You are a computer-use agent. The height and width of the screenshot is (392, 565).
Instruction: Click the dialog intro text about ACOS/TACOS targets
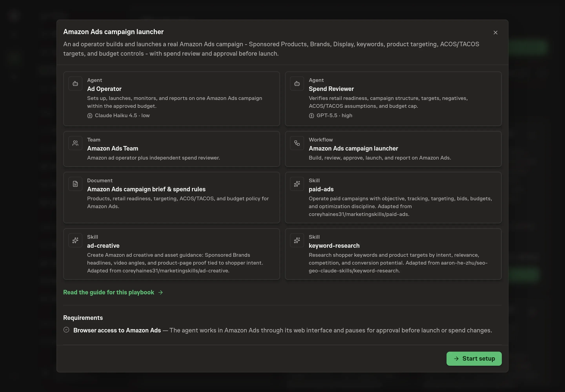pos(271,49)
